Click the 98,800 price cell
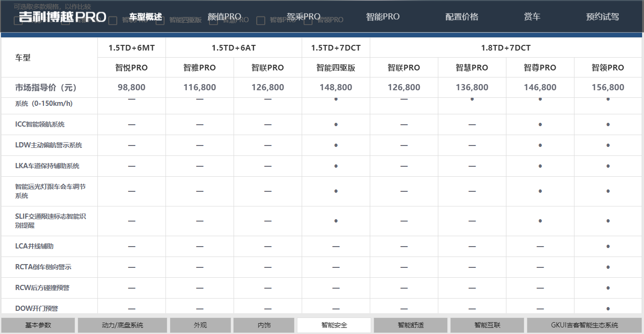 coord(131,87)
